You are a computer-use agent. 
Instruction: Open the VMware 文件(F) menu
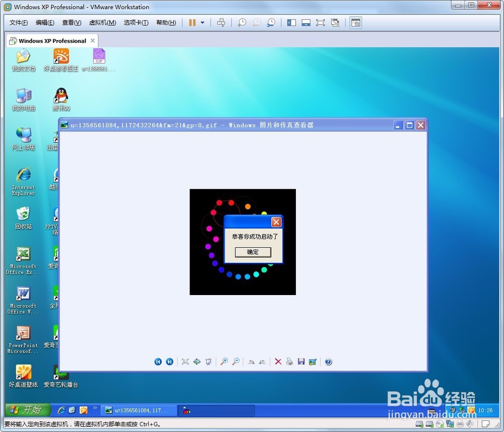[18, 23]
